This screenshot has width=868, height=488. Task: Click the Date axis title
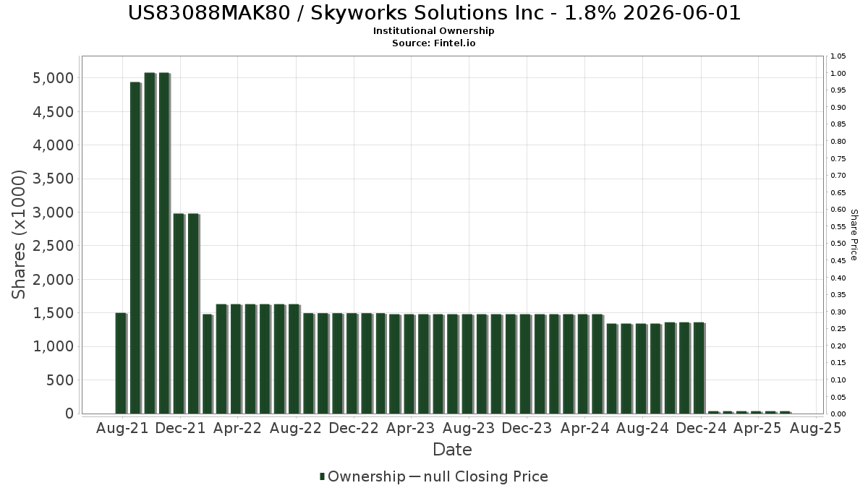click(x=452, y=450)
